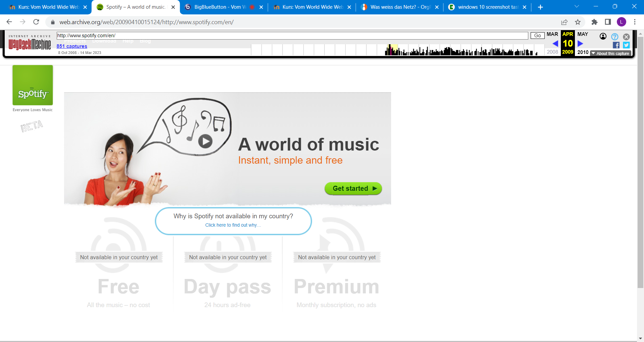644x342 pixels.
Task: Close the Wayback Machine toolbar
Action: 626,37
